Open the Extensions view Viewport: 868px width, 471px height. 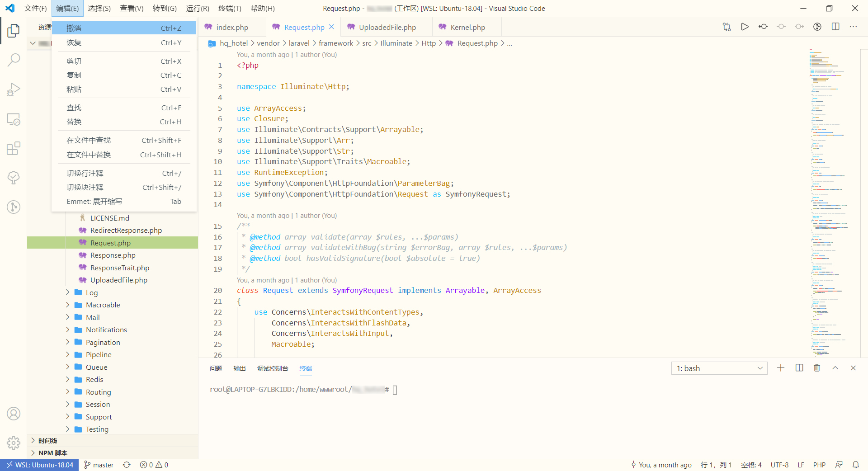pos(14,149)
